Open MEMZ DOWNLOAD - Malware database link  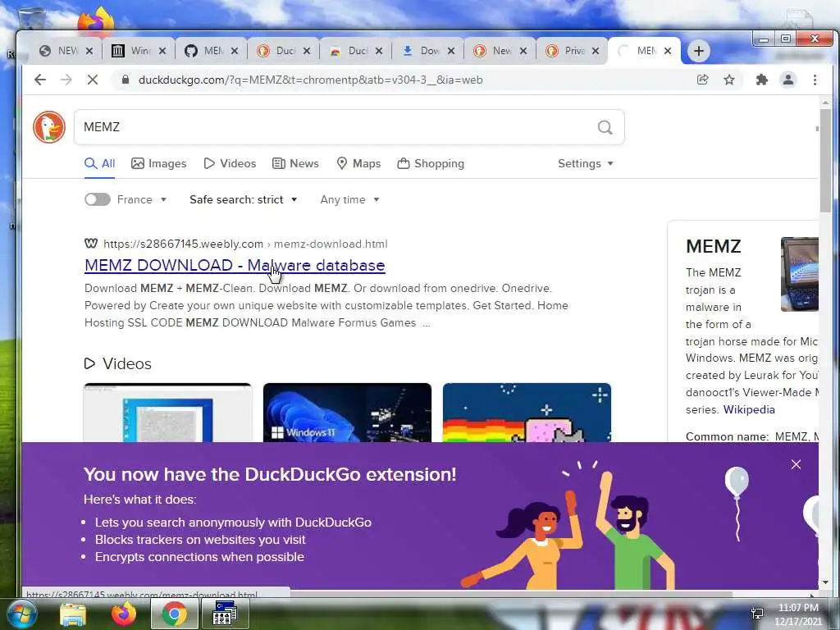235,265
